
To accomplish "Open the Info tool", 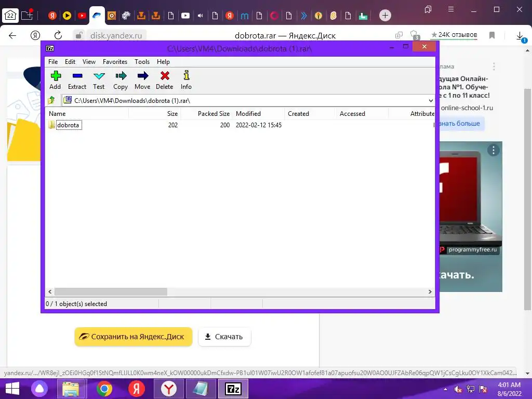I will [x=186, y=80].
